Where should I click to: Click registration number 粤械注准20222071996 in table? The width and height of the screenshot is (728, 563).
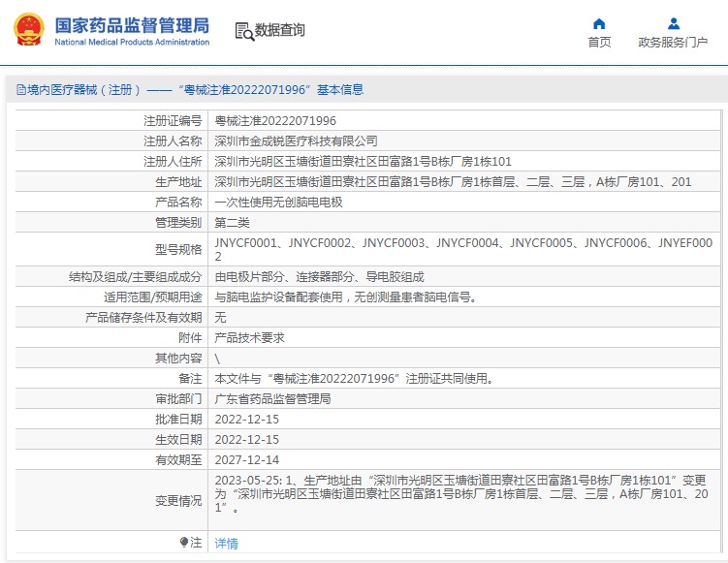(275, 121)
